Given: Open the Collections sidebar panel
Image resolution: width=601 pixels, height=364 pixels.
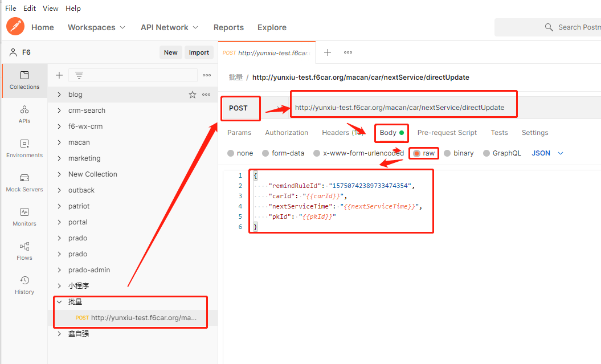Looking at the screenshot, I should (24, 80).
